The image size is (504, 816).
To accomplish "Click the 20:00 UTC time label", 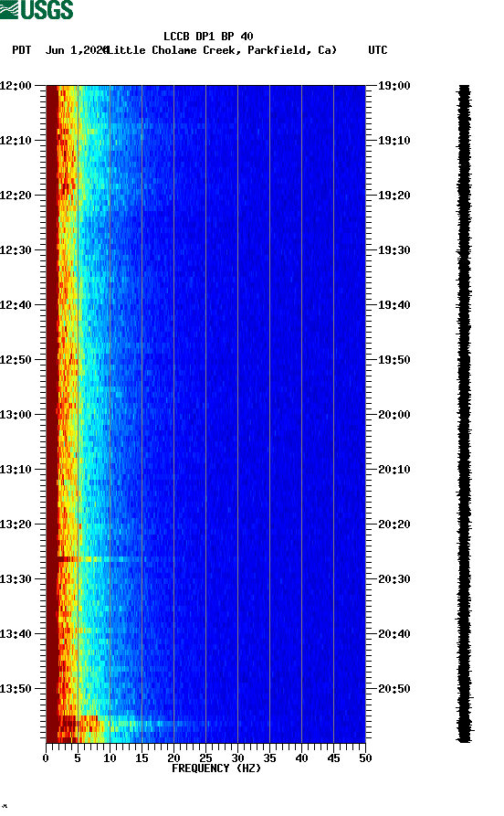I will tap(394, 415).
